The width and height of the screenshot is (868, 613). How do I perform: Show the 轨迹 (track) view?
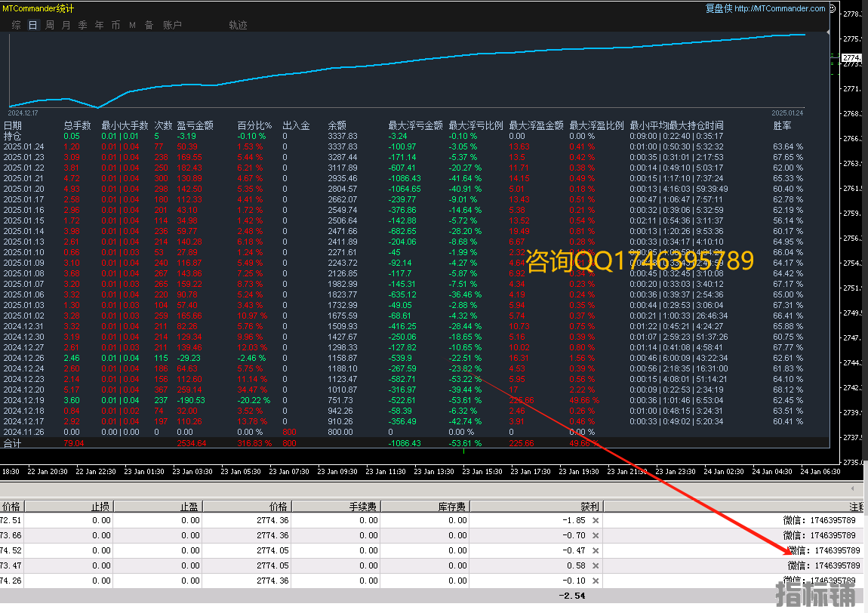click(238, 25)
